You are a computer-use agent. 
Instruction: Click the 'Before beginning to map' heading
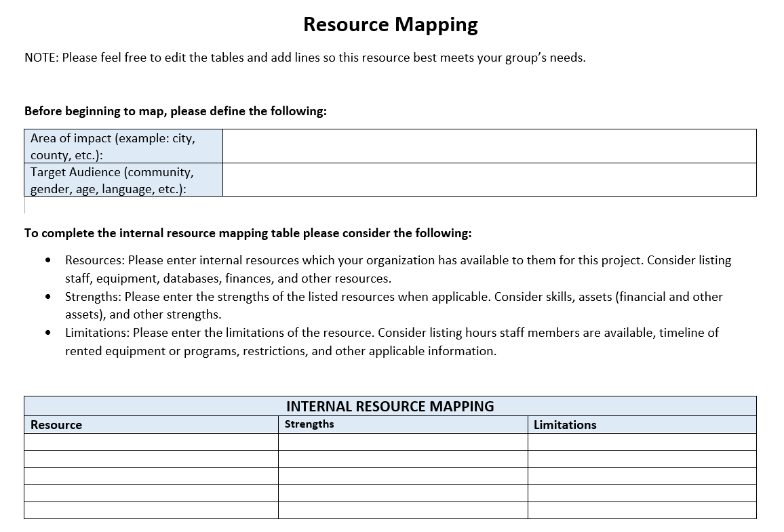click(x=175, y=111)
